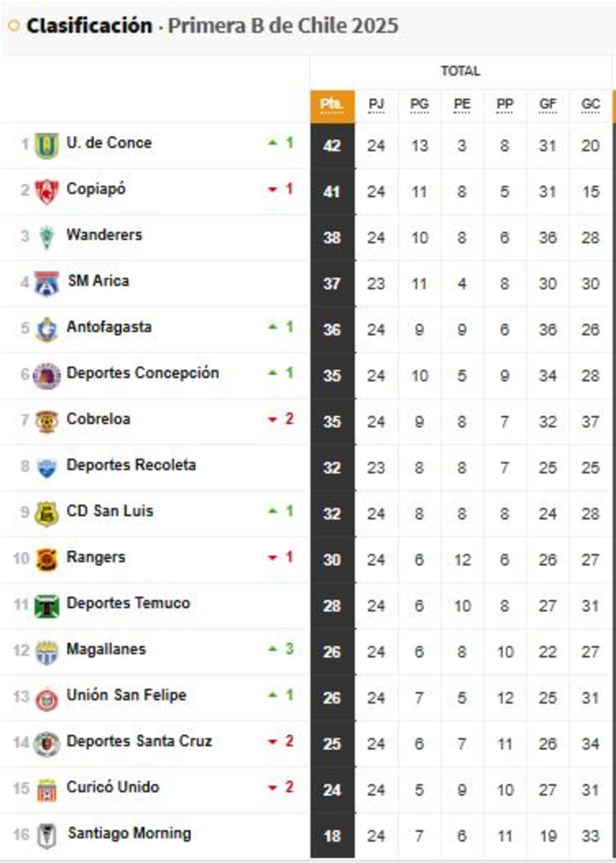Image resolution: width=616 pixels, height=863 pixels.
Task: Switch to the TOTAL tab
Action: [461, 71]
